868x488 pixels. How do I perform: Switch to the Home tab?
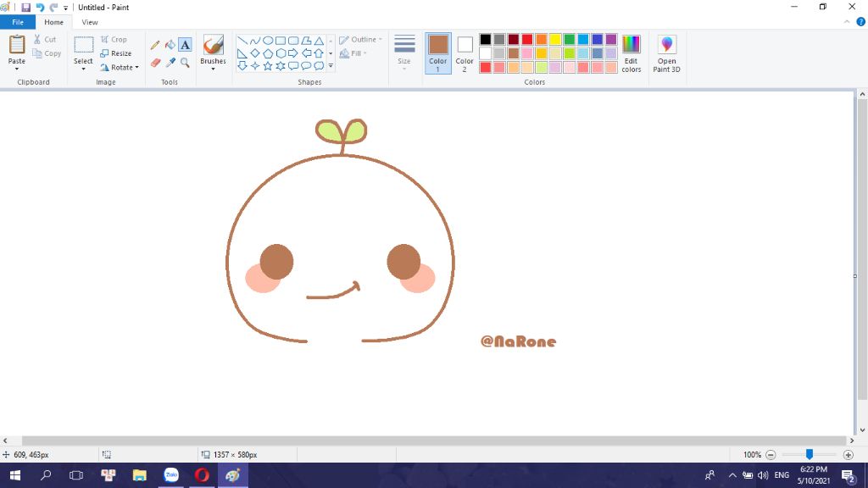53,22
